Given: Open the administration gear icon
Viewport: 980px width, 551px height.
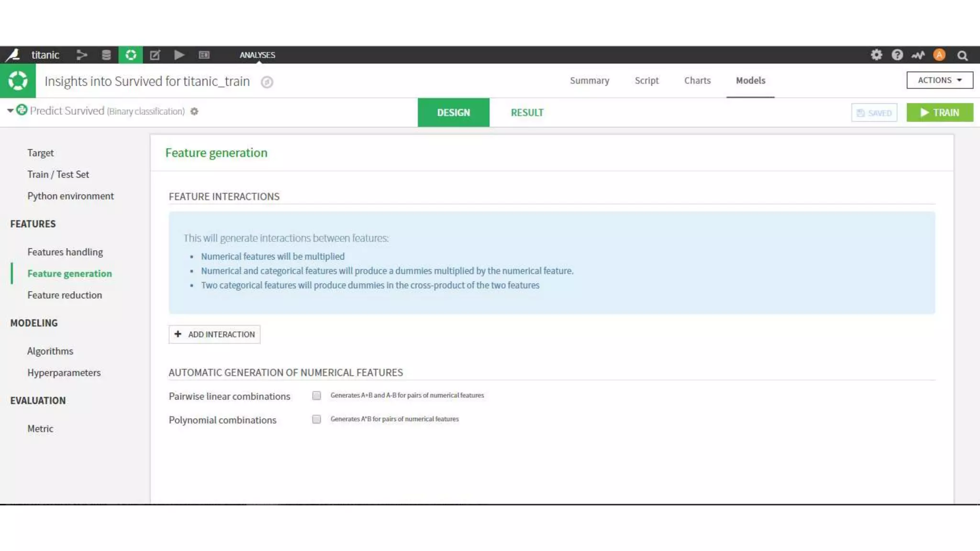Looking at the screenshot, I should (x=876, y=55).
